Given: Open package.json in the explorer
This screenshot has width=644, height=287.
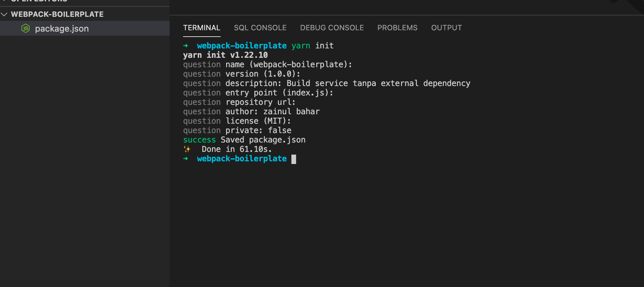Looking at the screenshot, I should pyautogui.click(x=85, y=29).
